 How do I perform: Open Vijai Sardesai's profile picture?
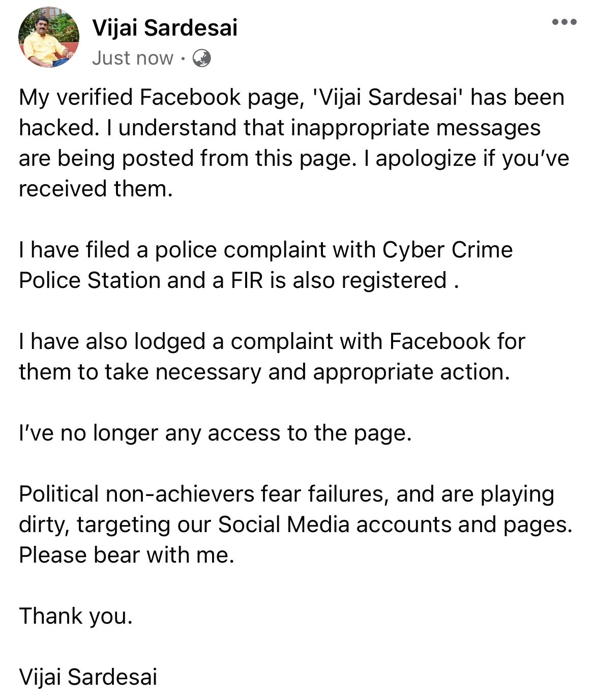pos(49,37)
